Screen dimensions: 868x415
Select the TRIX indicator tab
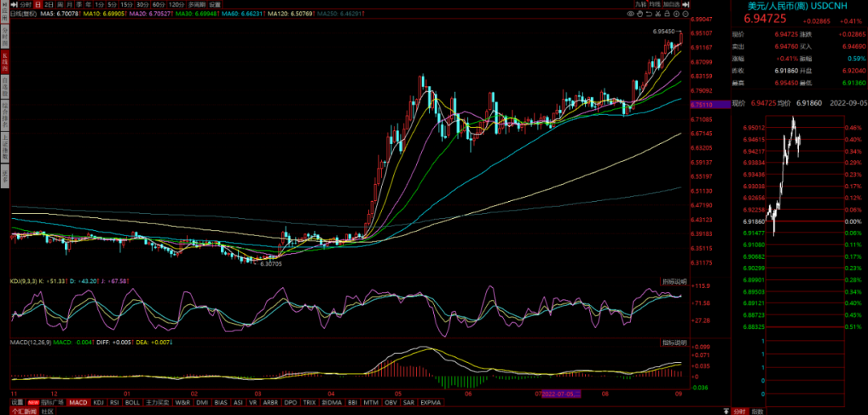coord(309,402)
